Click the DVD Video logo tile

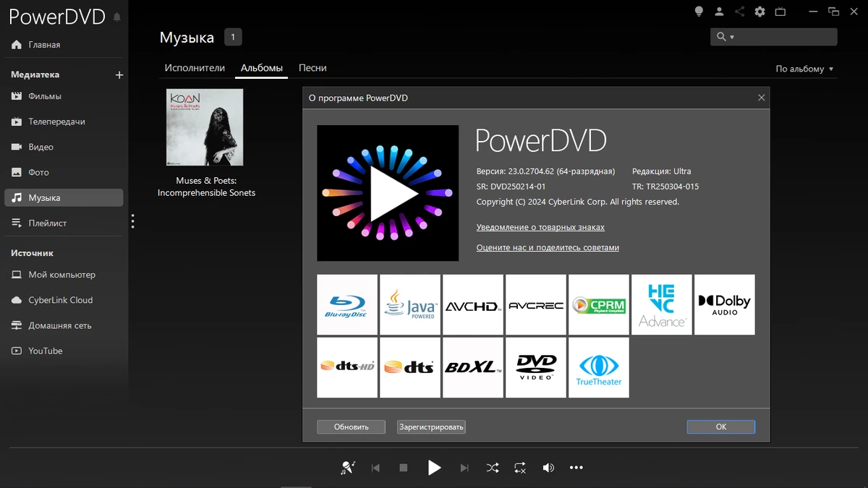point(536,367)
